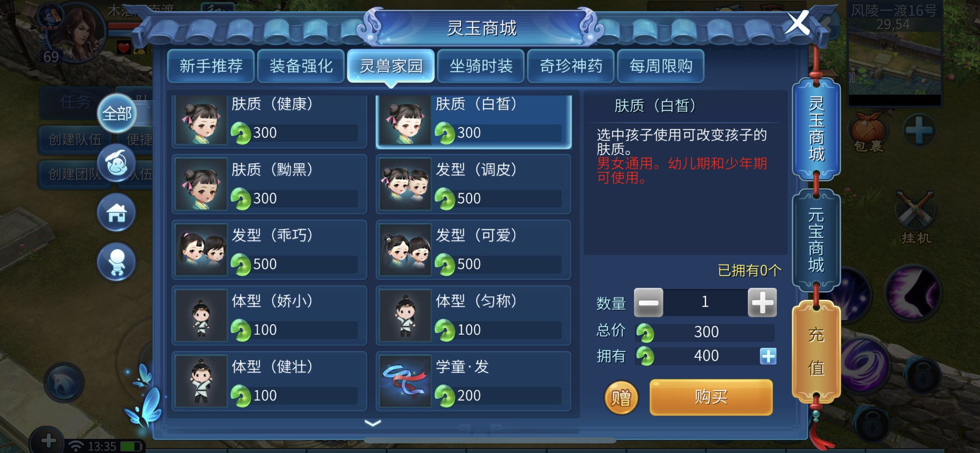Image resolution: width=980 pixels, height=453 pixels.
Task: Decrease quantity with the minus button
Action: click(648, 302)
